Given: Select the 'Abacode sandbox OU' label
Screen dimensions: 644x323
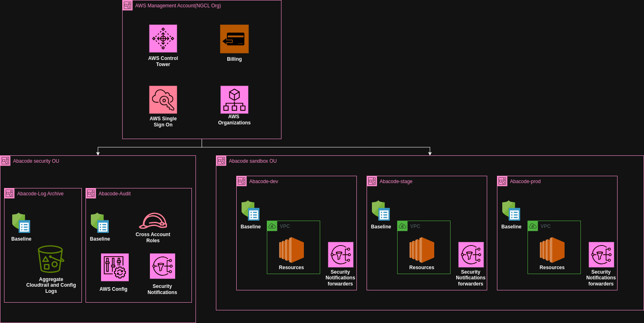Looking at the screenshot, I should [253, 161].
